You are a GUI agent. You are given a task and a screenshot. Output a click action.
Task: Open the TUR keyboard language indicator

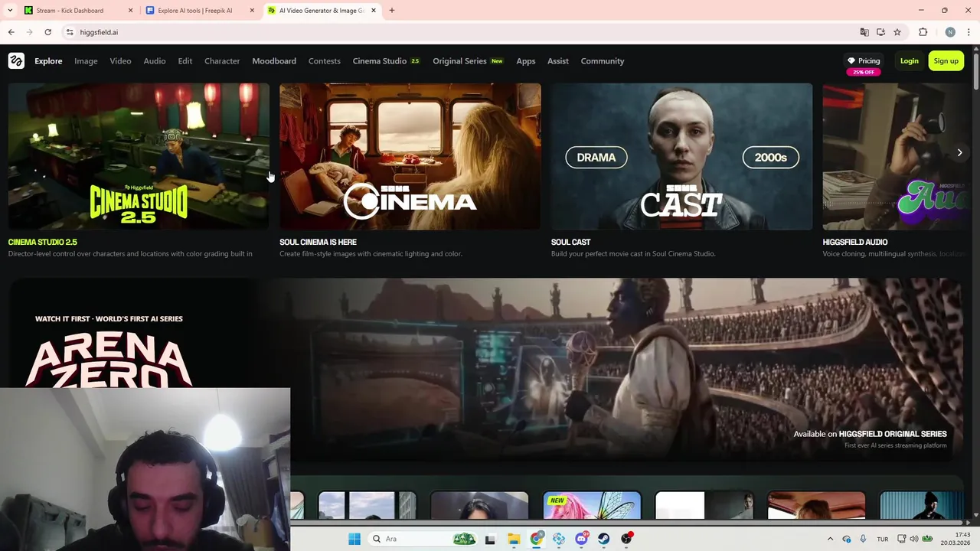tap(883, 539)
